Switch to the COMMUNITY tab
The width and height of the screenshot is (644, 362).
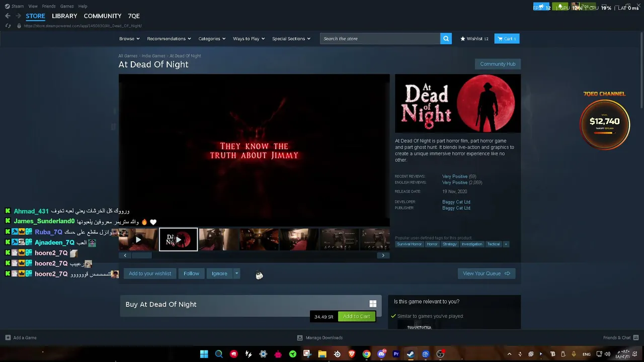click(103, 16)
